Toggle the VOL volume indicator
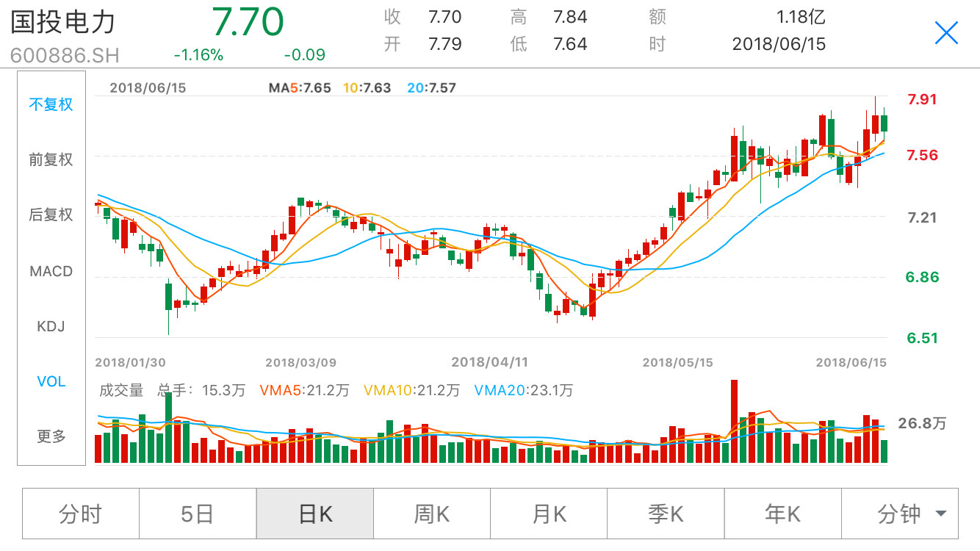Image resolution: width=980 pixels, height=551 pixels. pyautogui.click(x=51, y=381)
